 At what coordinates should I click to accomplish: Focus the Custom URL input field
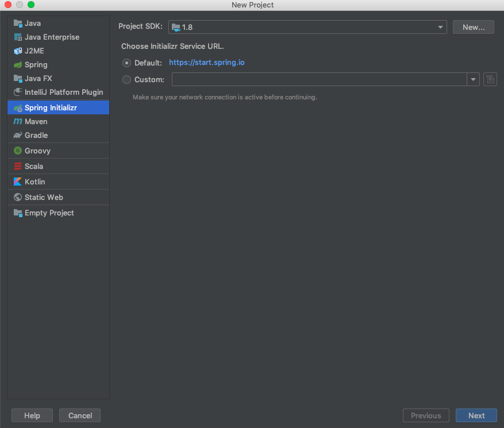click(x=319, y=79)
